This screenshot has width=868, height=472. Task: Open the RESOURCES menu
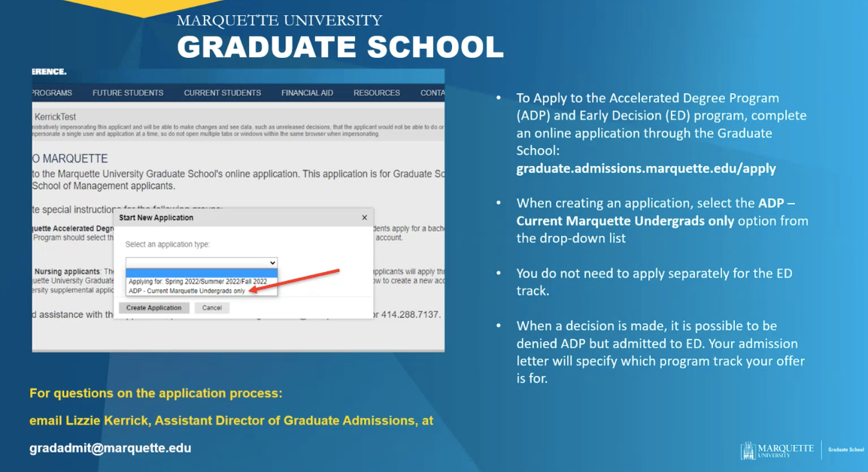pyautogui.click(x=376, y=93)
